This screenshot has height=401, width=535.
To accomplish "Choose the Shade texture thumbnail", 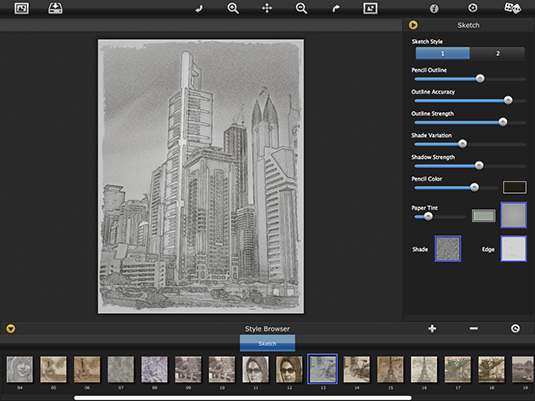I will coord(448,249).
